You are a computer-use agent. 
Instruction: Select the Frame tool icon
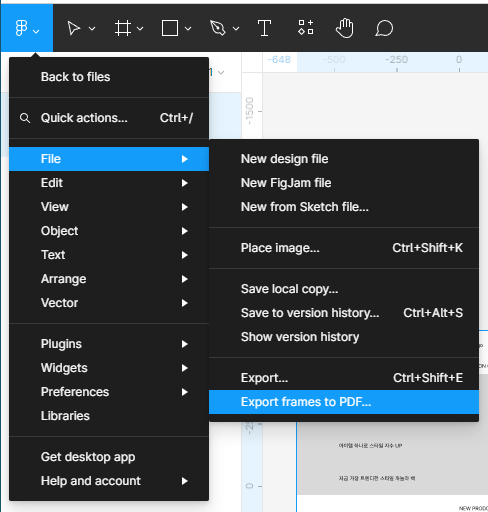pos(123,28)
